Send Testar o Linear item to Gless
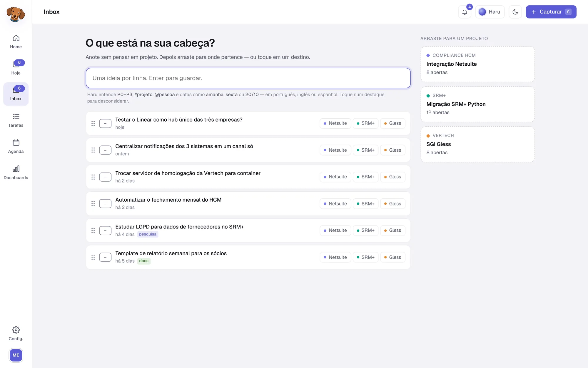 click(392, 123)
